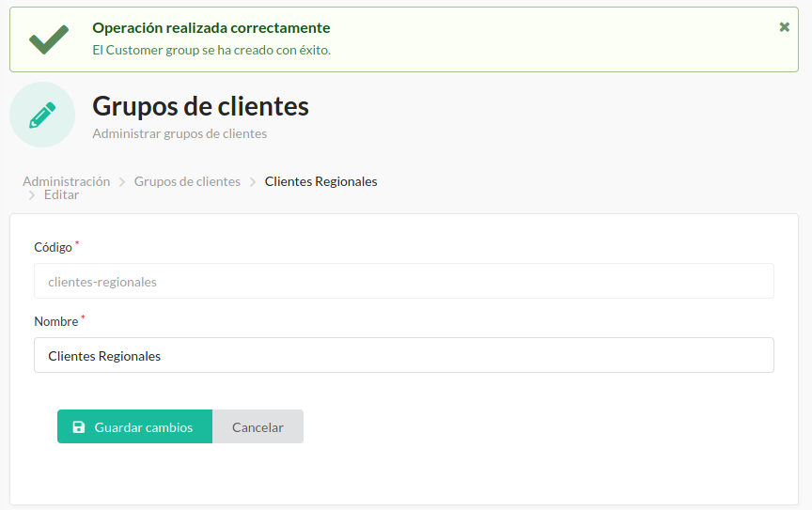The image size is (812, 510).
Task: Click the Nombre field label
Action: pos(56,321)
